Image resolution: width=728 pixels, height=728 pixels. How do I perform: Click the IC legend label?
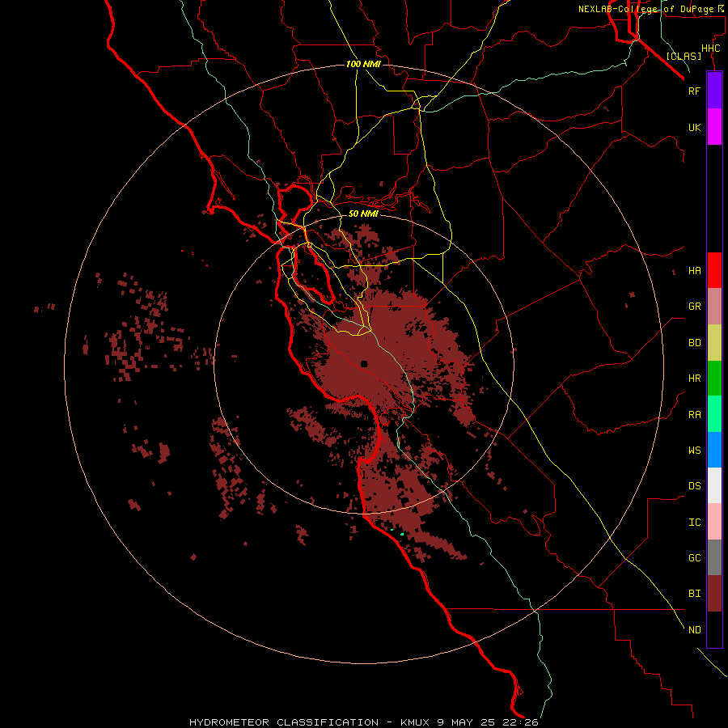pos(694,523)
